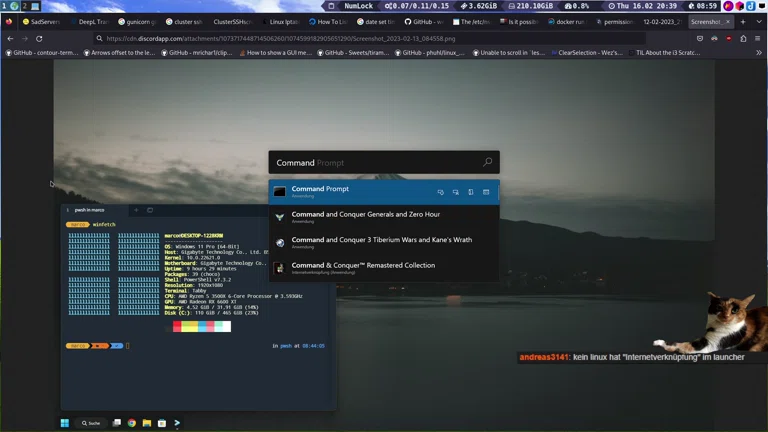Screen dimensions: 768x432
Task: Select the ClusterSSH tab
Action: click(x=232, y=22)
